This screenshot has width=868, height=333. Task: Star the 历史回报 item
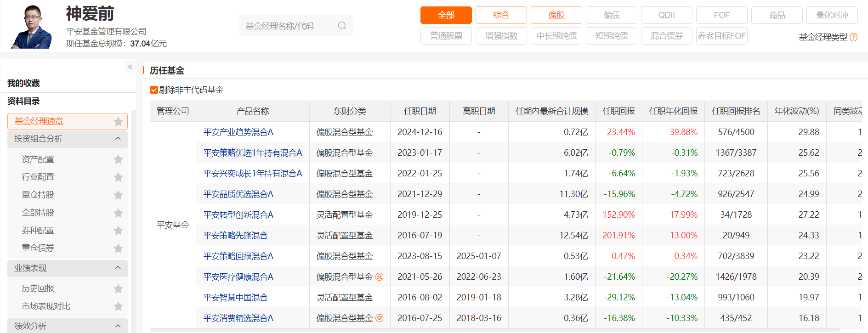(x=118, y=289)
